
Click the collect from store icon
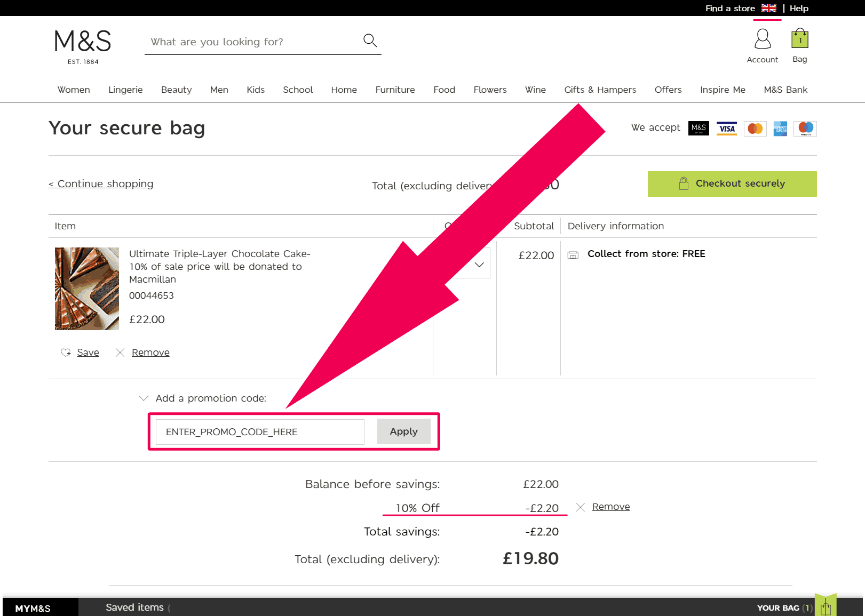tap(573, 255)
